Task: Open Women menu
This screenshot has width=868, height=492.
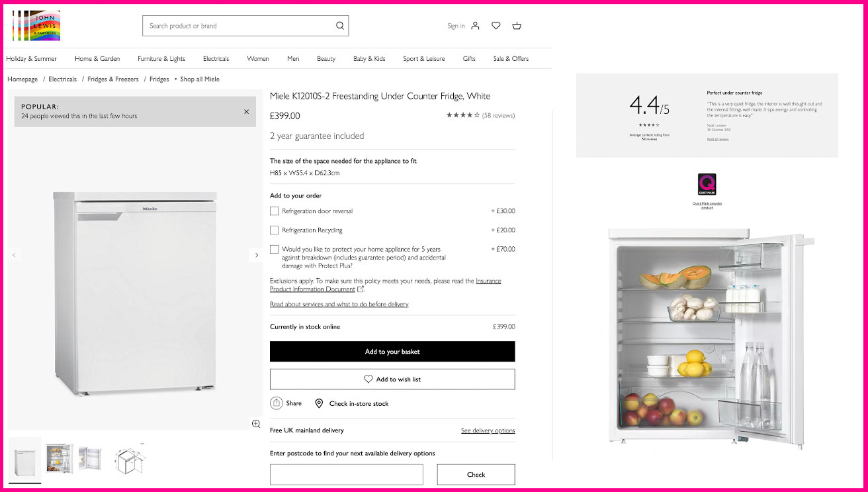Action: [258, 59]
